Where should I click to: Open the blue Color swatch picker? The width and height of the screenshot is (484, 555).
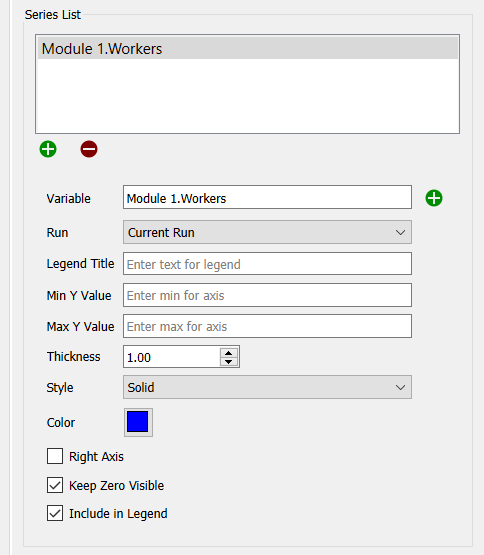138,422
